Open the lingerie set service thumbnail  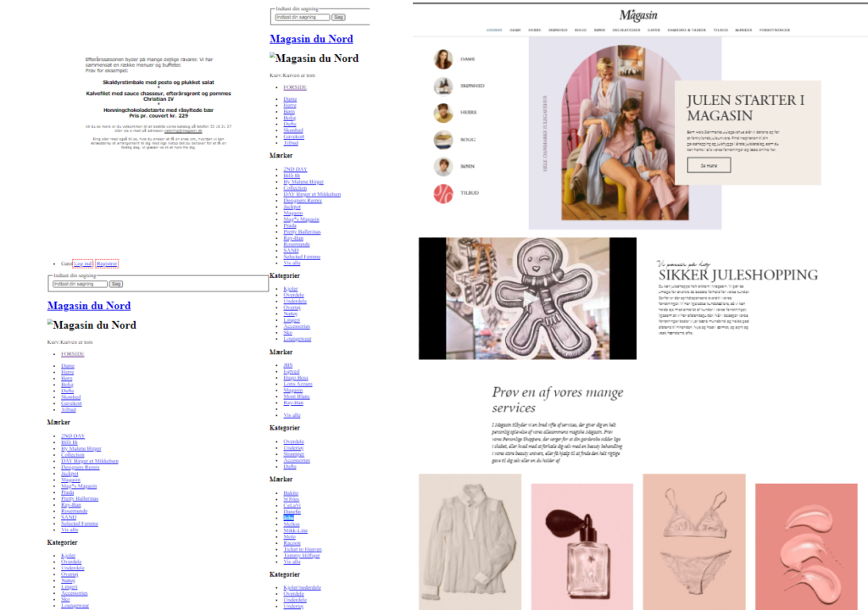coord(694,541)
